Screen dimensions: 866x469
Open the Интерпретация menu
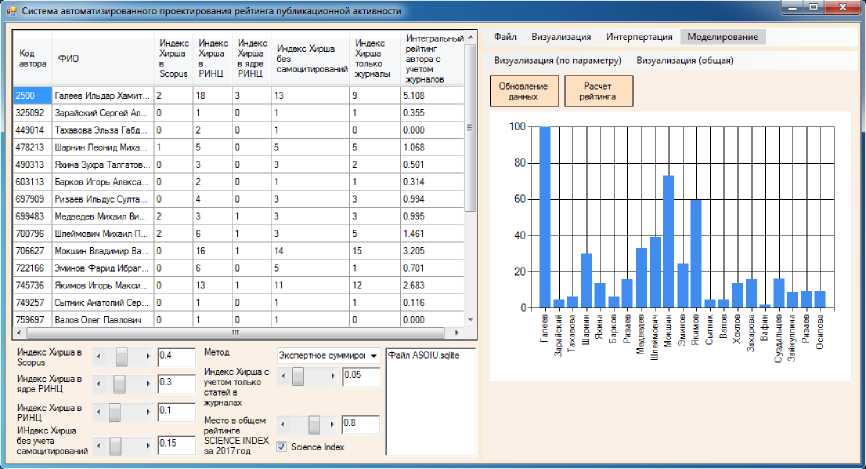(638, 37)
